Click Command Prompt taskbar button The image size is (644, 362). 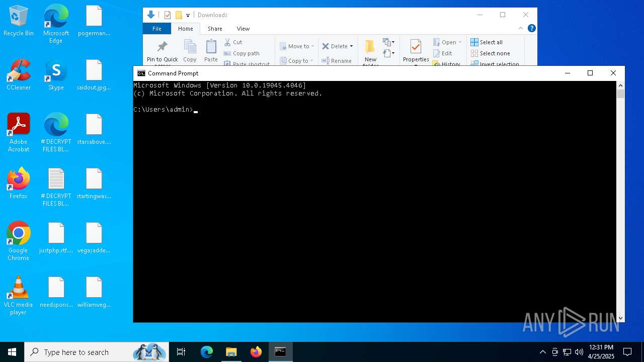click(x=281, y=352)
